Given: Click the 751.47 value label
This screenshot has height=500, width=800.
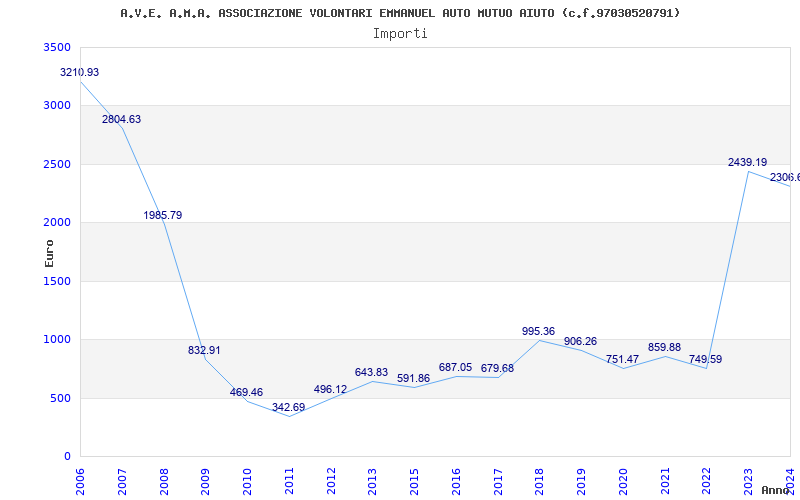Looking at the screenshot, I should [622, 359].
